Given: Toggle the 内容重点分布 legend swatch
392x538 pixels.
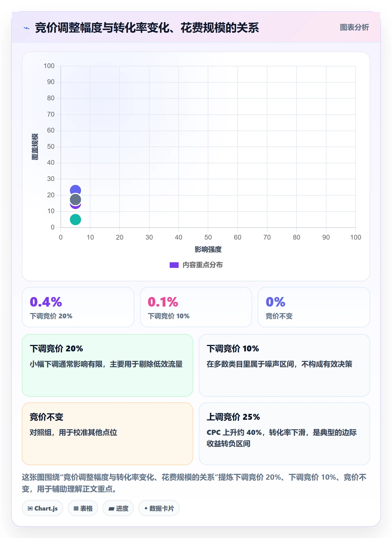Looking at the screenshot, I should [174, 265].
